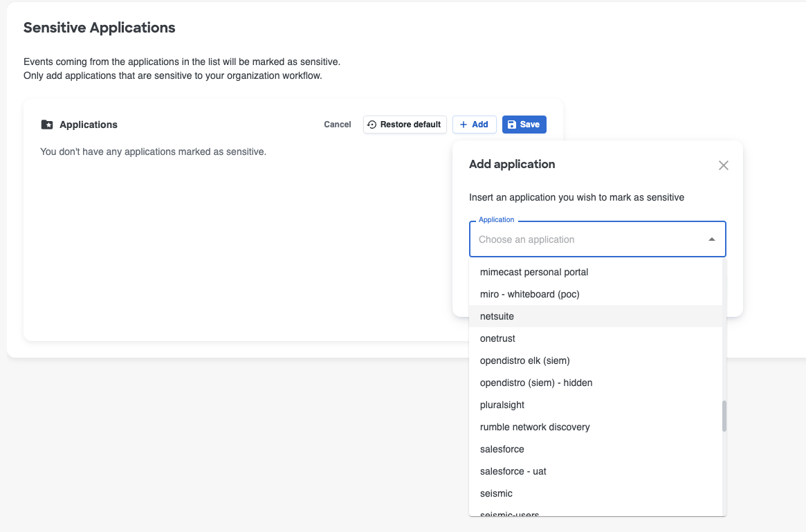This screenshot has height=532, width=806.
Task: Select mimecast personal portal option
Action: (533, 272)
